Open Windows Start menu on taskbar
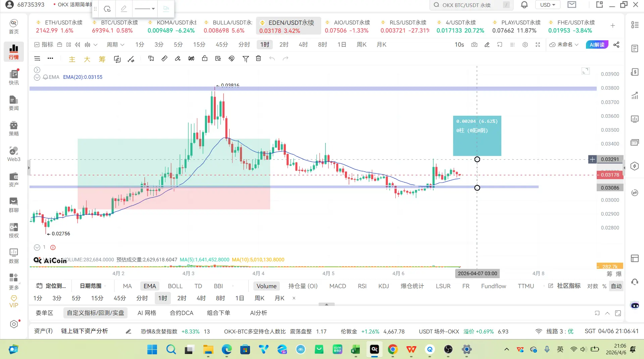The width and height of the screenshot is (644, 359). click(152, 350)
